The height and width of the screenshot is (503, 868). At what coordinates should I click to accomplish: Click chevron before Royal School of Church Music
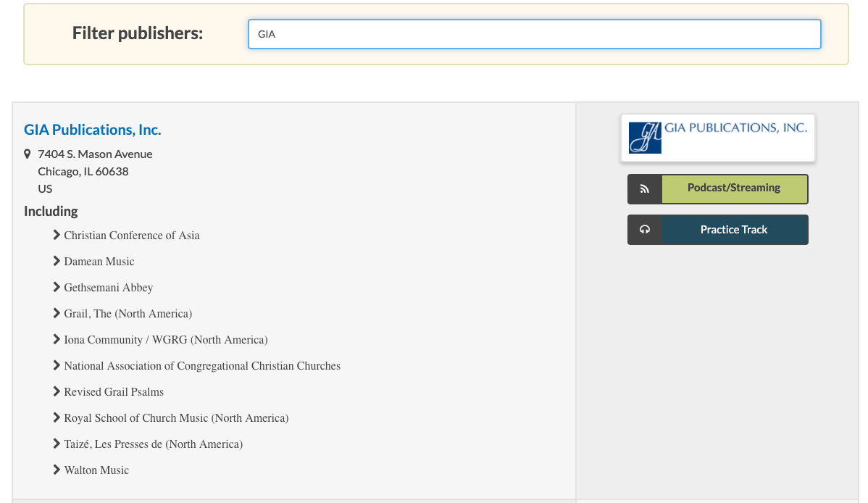57,417
